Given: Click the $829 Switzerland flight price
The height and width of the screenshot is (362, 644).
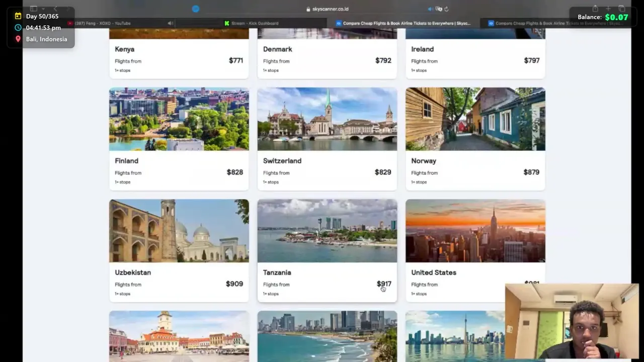Looking at the screenshot, I should click(x=383, y=172).
